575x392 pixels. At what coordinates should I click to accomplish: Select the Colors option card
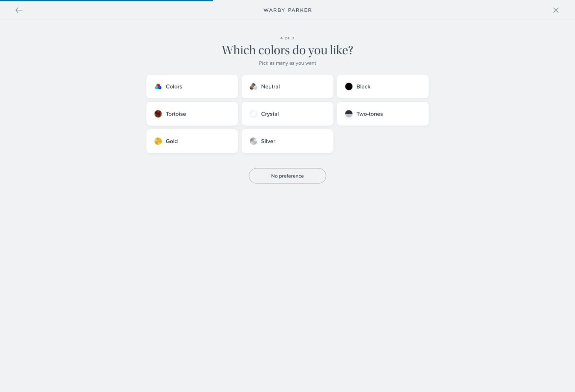(x=192, y=87)
